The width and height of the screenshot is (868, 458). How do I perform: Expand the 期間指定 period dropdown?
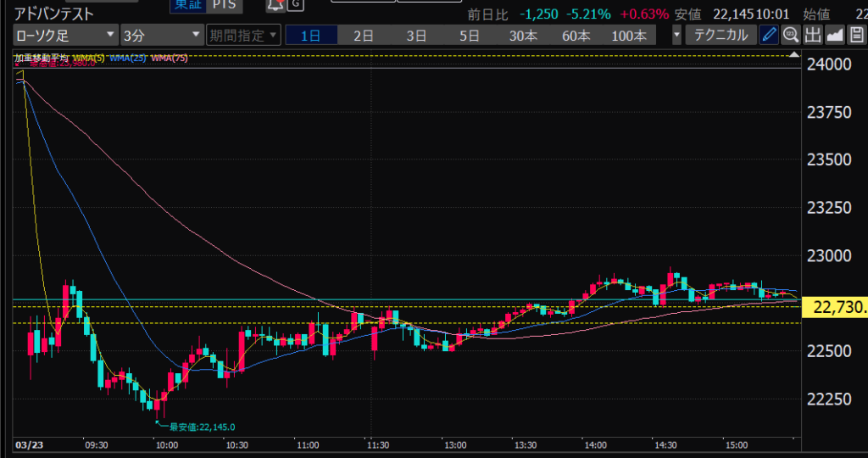(242, 35)
